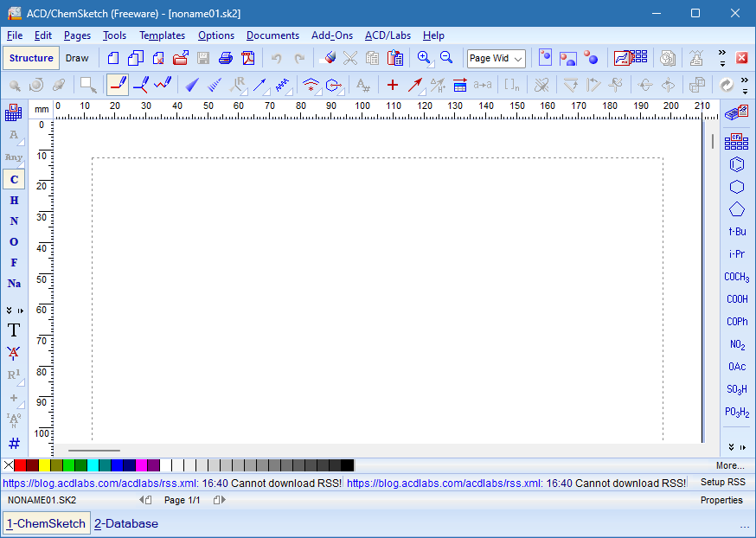This screenshot has height=538, width=756.
Task: Click the horizontal scrollbar thumb
Action: (x=94, y=451)
